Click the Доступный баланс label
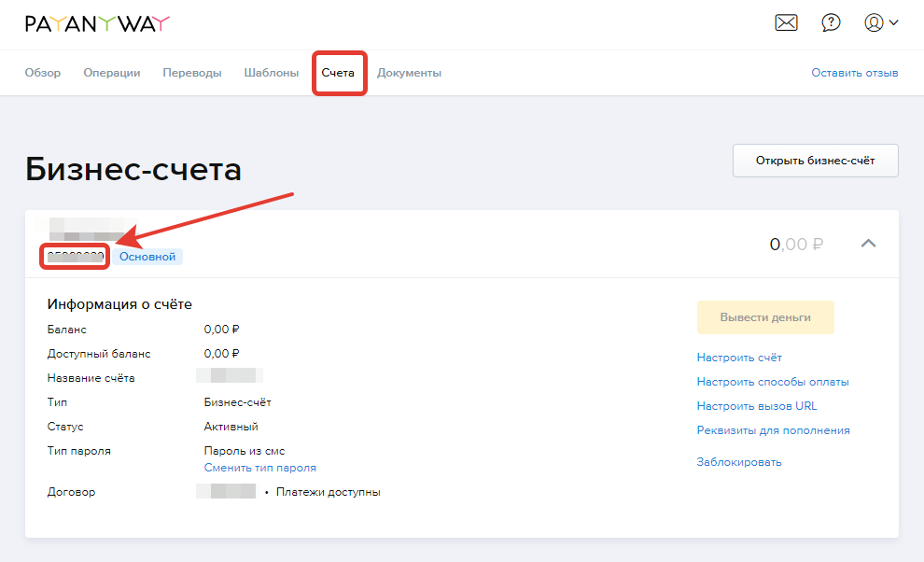The image size is (924, 562). (99, 354)
